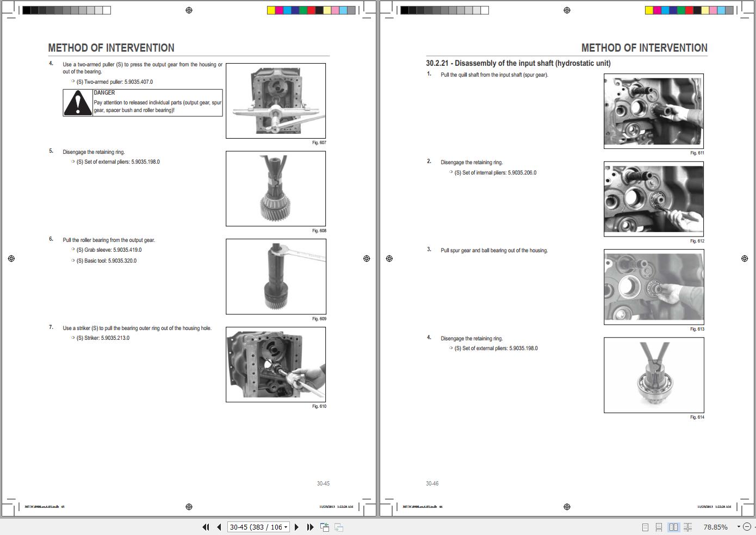This screenshot has height=535, width=756.
Task: Click the "Fig. 614" caption
Action: pos(697,418)
